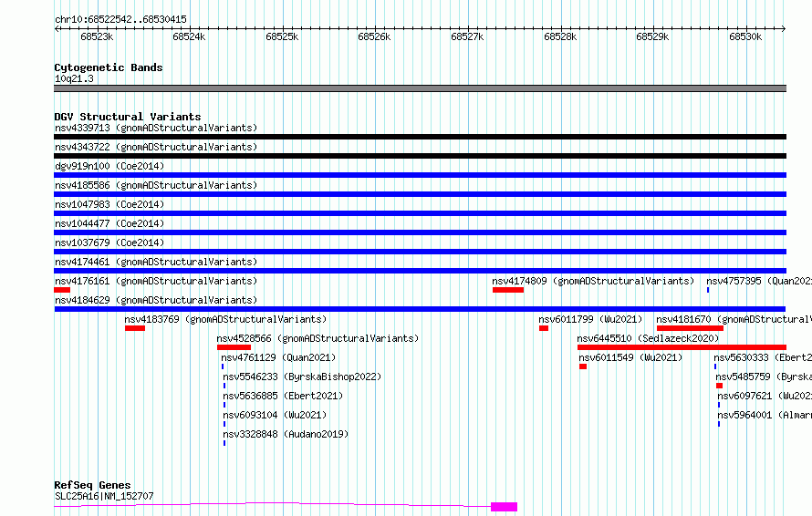Click the red bar under nsv6445510
Viewport: 812px width, 516px height.
[682, 347]
